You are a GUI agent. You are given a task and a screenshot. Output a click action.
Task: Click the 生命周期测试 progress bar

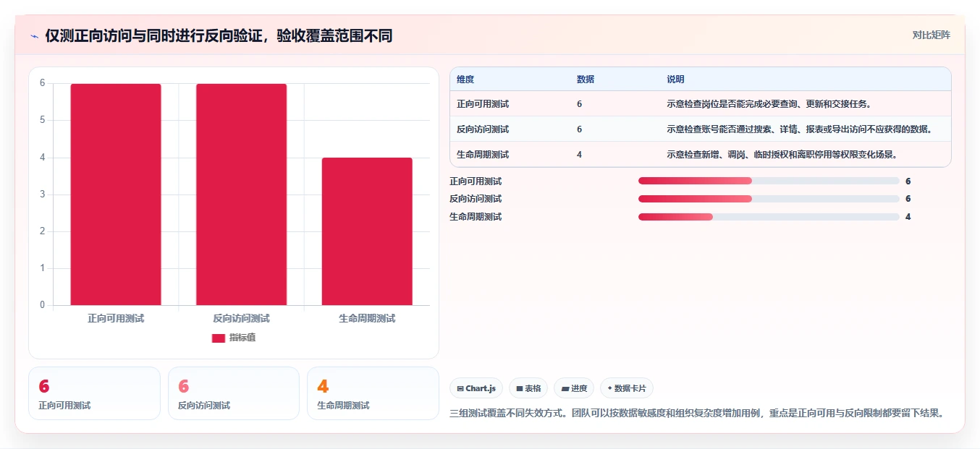[x=769, y=217]
